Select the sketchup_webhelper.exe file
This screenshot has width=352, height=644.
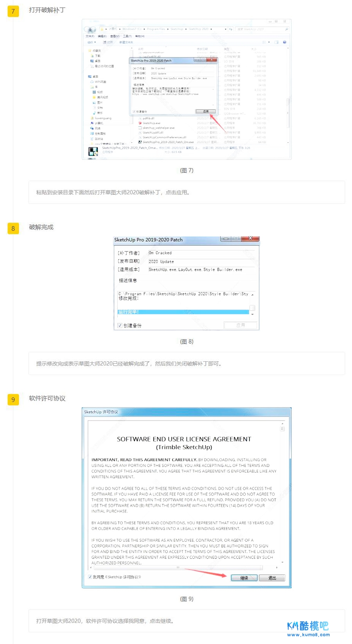156,128
